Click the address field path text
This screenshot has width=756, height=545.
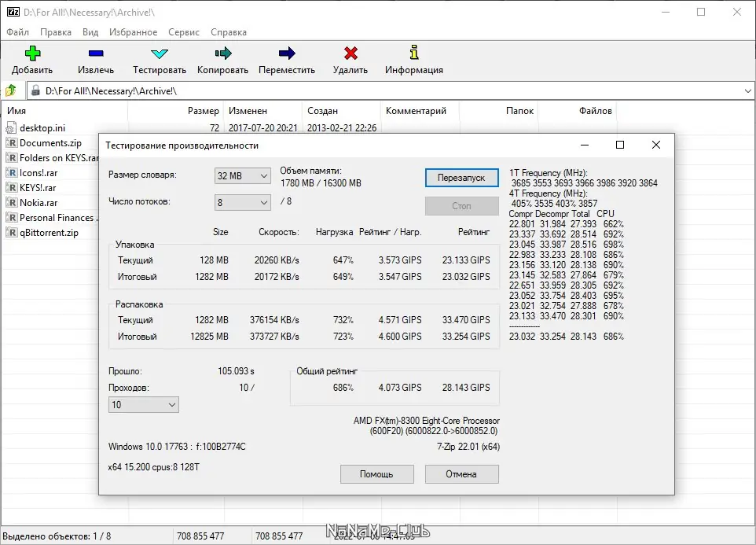[x=111, y=90]
